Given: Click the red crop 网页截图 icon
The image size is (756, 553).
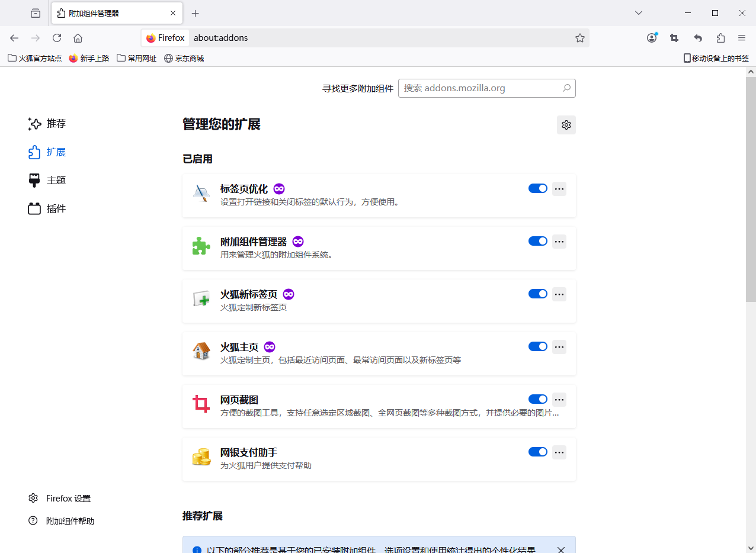Looking at the screenshot, I should [x=201, y=404].
